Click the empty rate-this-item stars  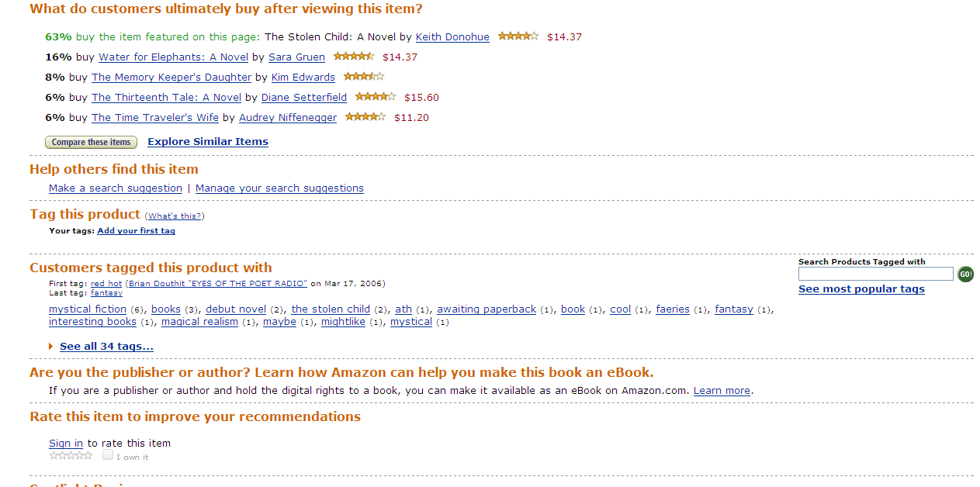(x=71, y=455)
